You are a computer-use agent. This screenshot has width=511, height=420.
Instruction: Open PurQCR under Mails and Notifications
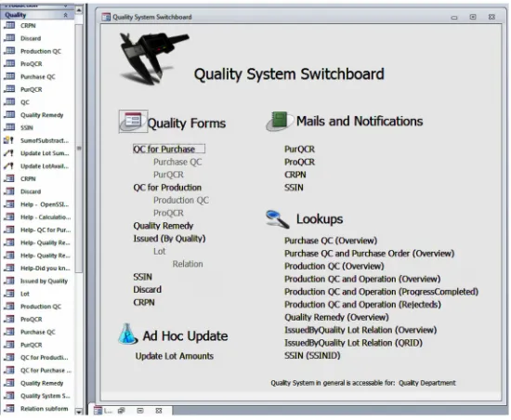299,150
